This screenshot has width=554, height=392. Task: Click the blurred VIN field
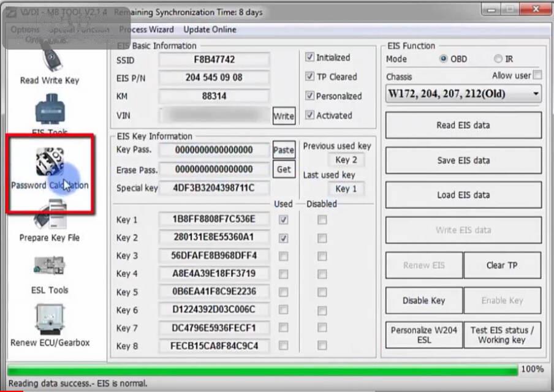click(x=214, y=116)
